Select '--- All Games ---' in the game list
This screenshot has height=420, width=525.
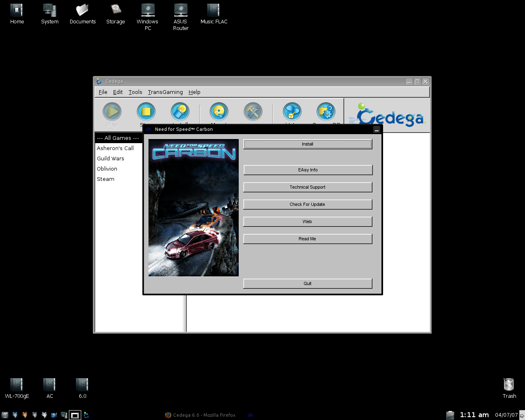(x=119, y=138)
